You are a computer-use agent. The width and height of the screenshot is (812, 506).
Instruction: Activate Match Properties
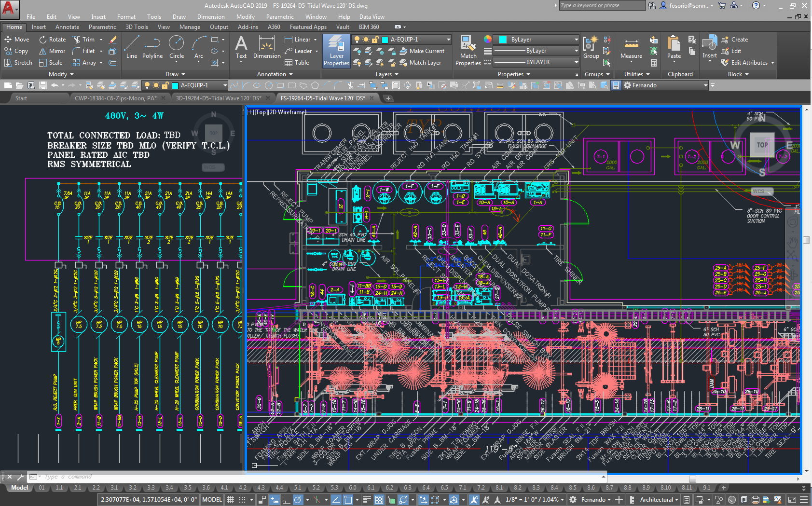tap(467, 50)
